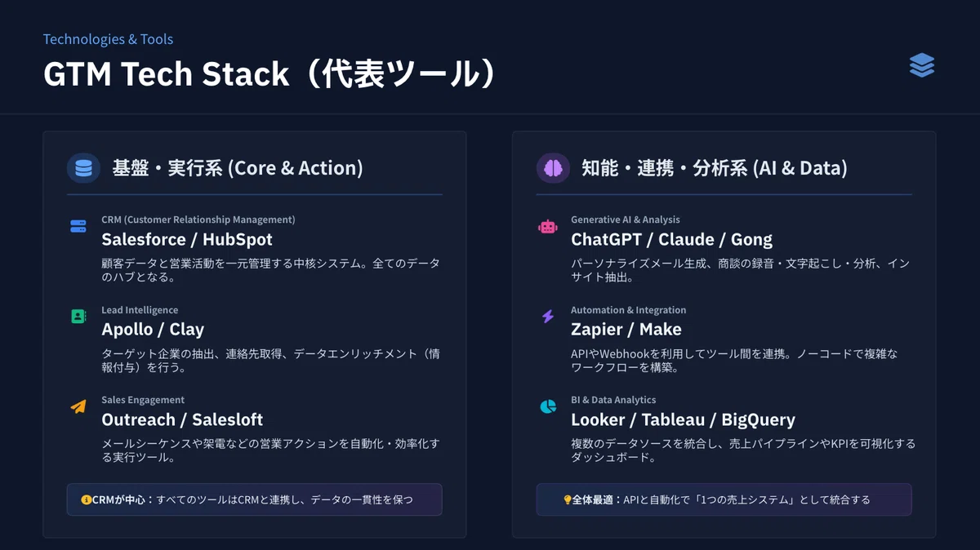Click the Outreach / Salesloft heading
Viewport: 980px width, 550px height.
pyautogui.click(x=182, y=419)
